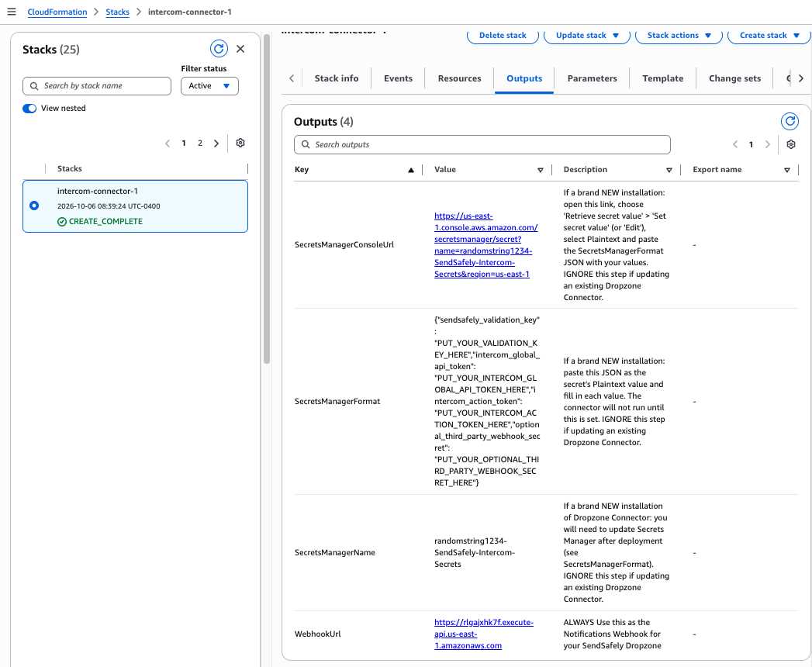Switch to the Events tab
Viewport: 812px width, 667px height.
[x=398, y=78]
